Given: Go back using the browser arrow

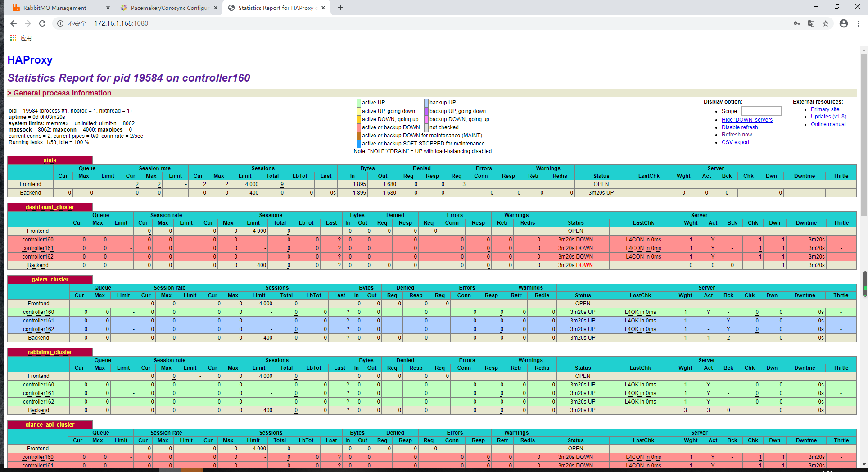Looking at the screenshot, I should 13,23.
